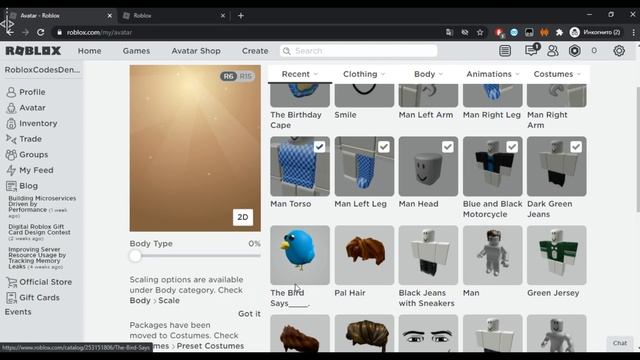
Task: Open the Chrome three-dot menu
Action: click(633, 32)
